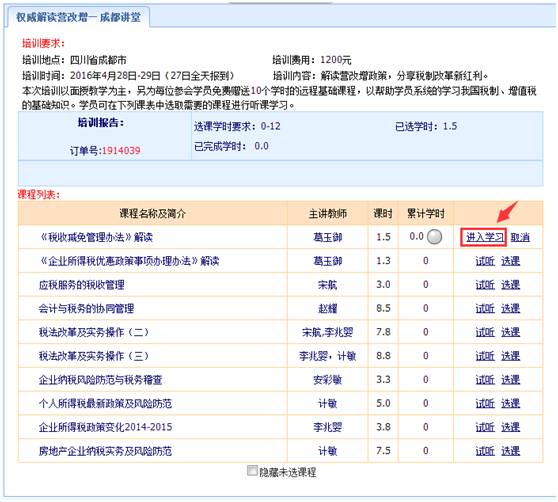Image resolution: width=558 pixels, height=502 pixels.
Task: Click 试听 for 会计与税务的协同管理
Action: click(x=485, y=308)
